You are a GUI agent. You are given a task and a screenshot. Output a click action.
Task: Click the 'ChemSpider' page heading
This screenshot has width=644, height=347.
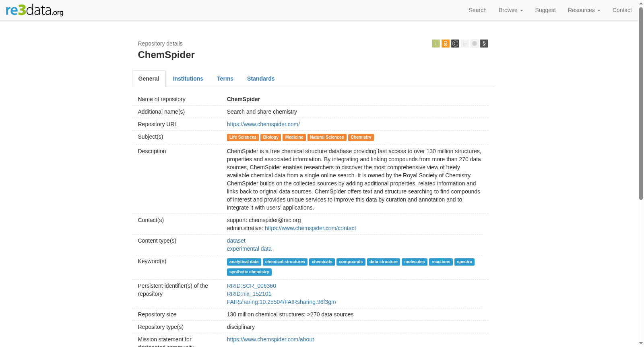coord(166,55)
